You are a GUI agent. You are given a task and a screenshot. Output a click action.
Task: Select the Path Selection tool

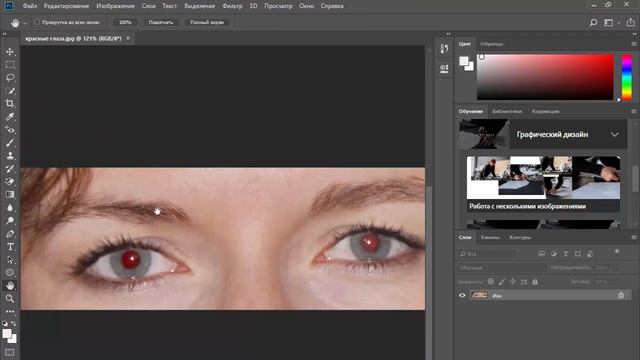point(10,260)
